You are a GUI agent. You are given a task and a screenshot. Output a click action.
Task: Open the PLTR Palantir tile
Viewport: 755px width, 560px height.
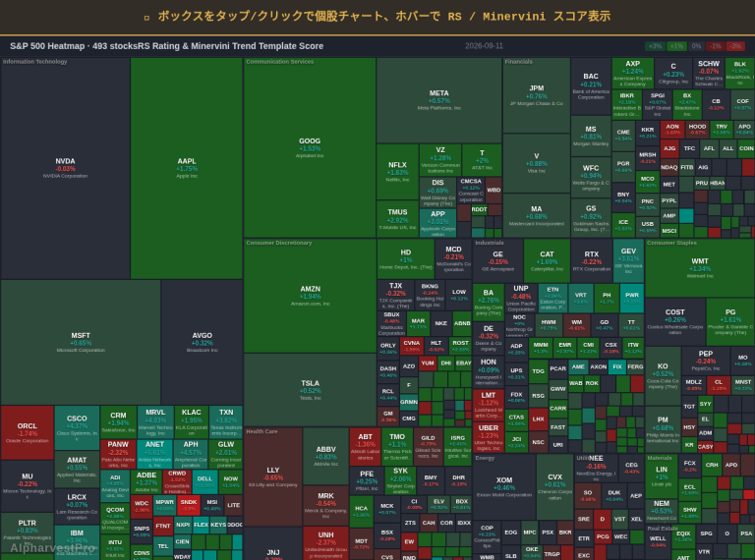(x=27, y=532)
